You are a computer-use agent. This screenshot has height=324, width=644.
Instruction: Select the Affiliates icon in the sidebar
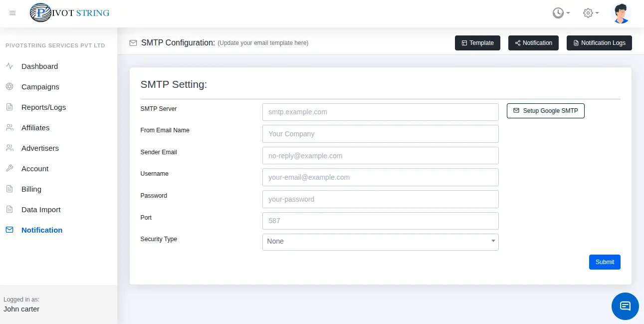[x=9, y=127]
